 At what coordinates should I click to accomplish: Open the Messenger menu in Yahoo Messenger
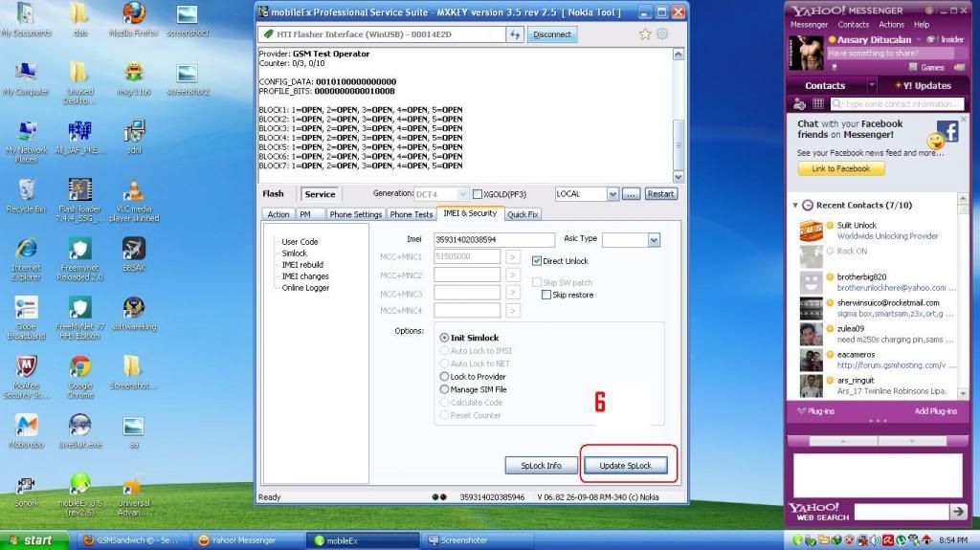pos(809,24)
